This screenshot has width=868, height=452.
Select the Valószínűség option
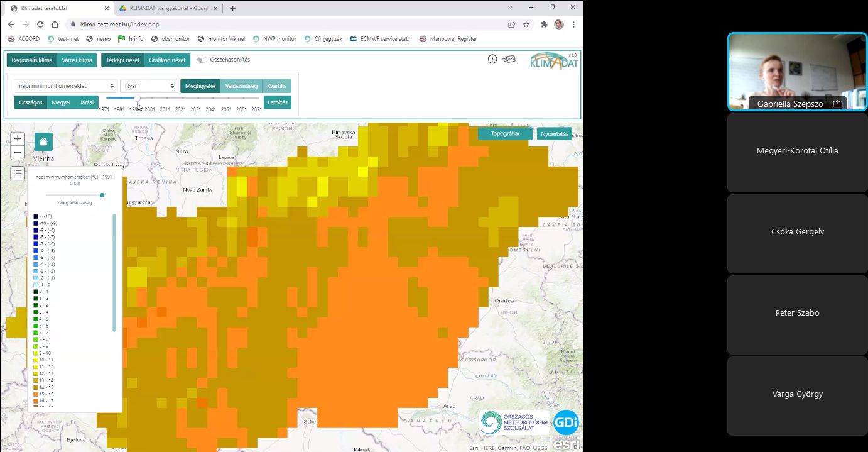coord(241,86)
